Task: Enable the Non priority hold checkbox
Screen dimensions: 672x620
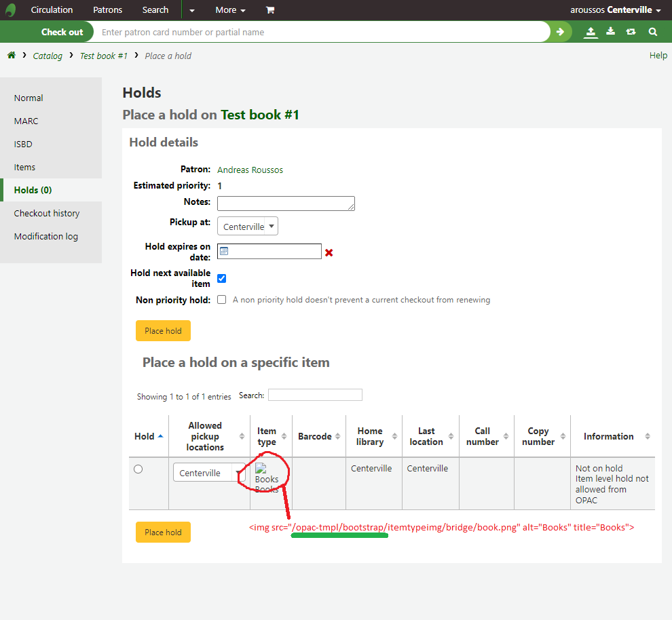Action: tap(221, 300)
